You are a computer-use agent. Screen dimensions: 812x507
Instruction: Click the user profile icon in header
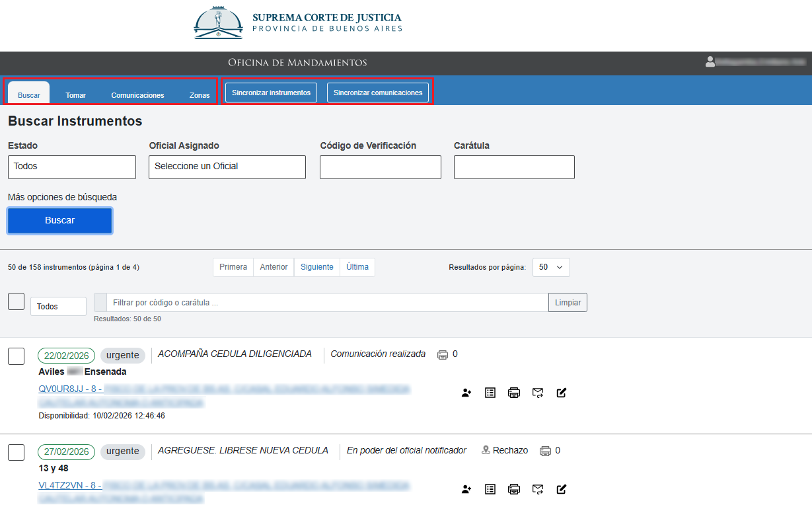710,61
